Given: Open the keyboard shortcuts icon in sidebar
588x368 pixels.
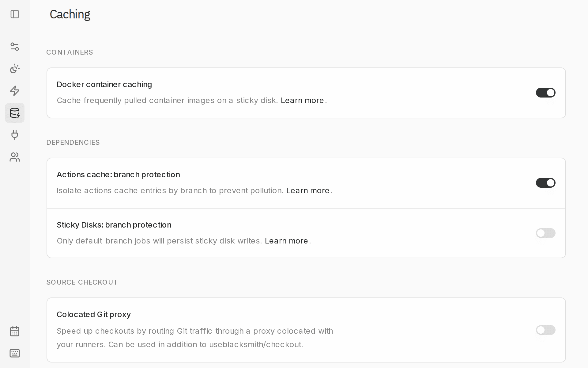Looking at the screenshot, I should tap(15, 353).
